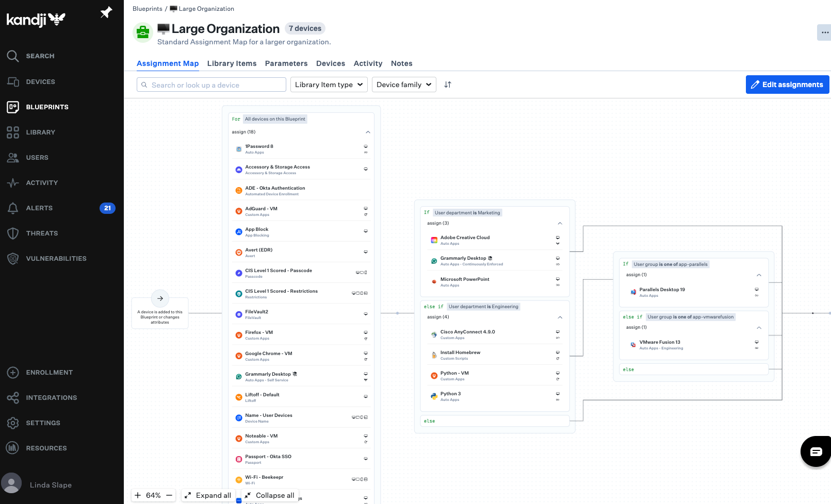Click Linda Slape's profile avatar
Image resolution: width=831 pixels, height=504 pixels.
[x=11, y=483]
